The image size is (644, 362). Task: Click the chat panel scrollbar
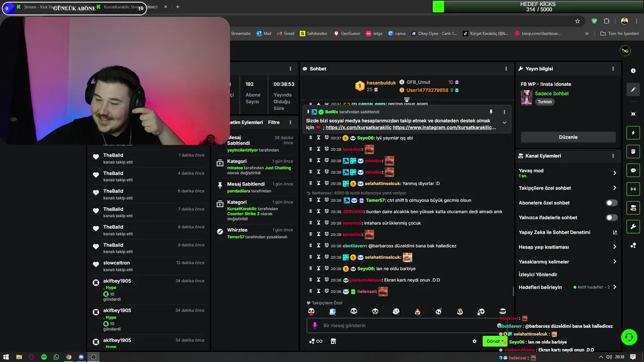tap(513, 291)
